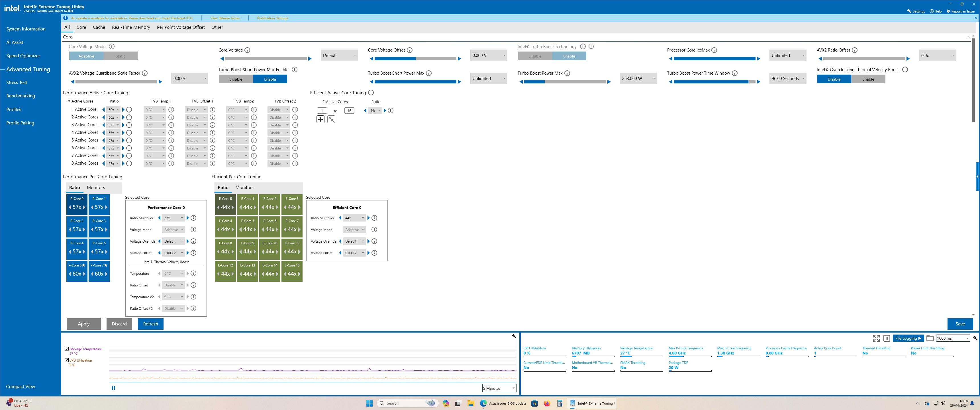Open the 5 Minutes time range dropdown
This screenshot has height=410, width=980.
point(499,388)
